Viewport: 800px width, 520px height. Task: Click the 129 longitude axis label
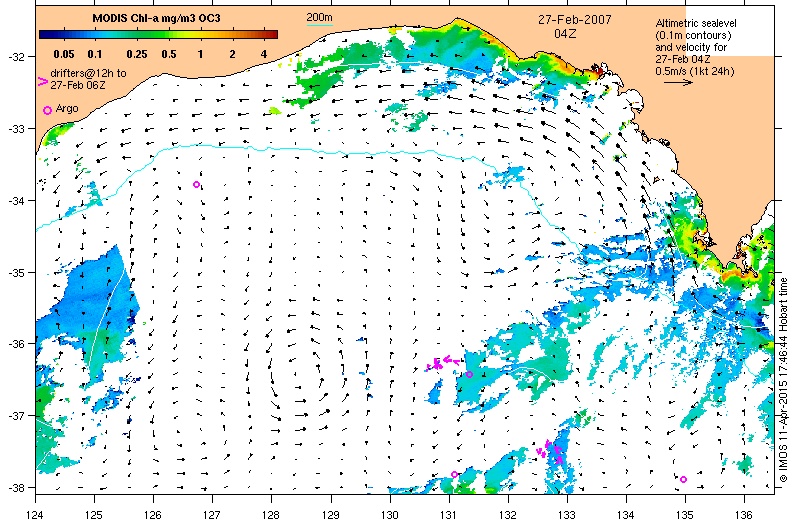[331, 514]
